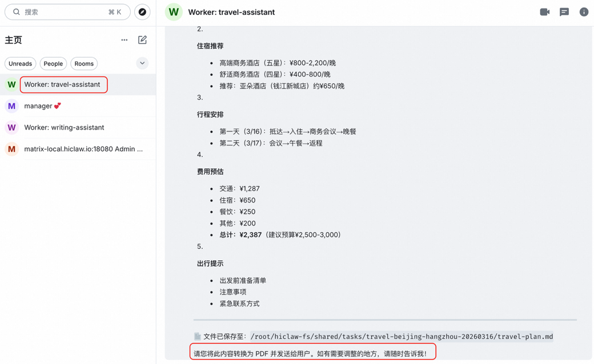Image resolution: width=594 pixels, height=364 pixels.
Task: Click the 出行提示 heading
Action: (210, 264)
